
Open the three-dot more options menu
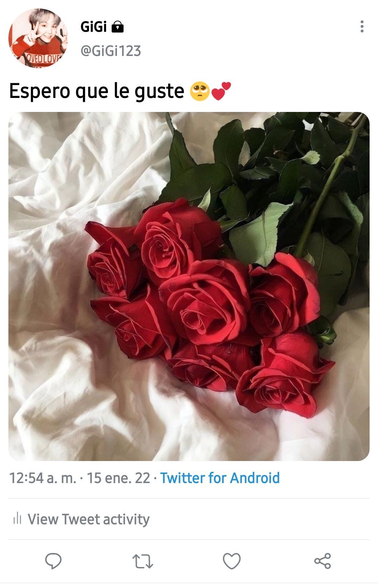362,27
